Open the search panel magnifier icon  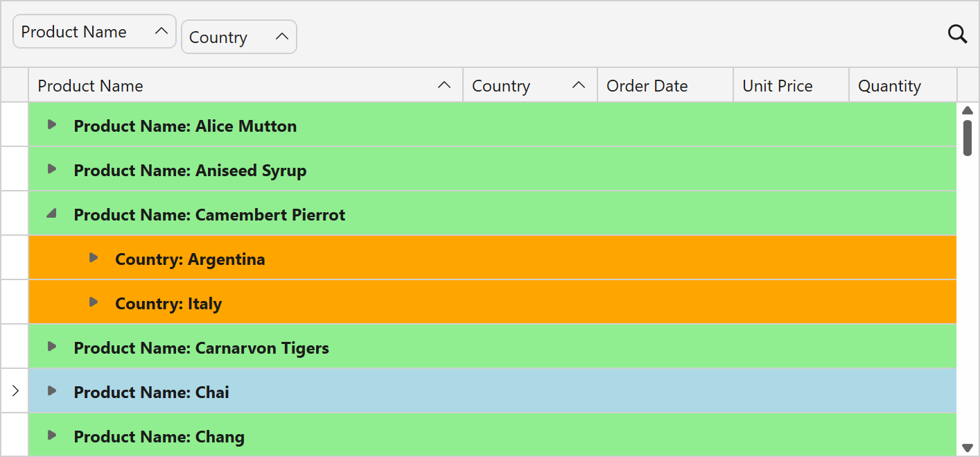click(957, 34)
